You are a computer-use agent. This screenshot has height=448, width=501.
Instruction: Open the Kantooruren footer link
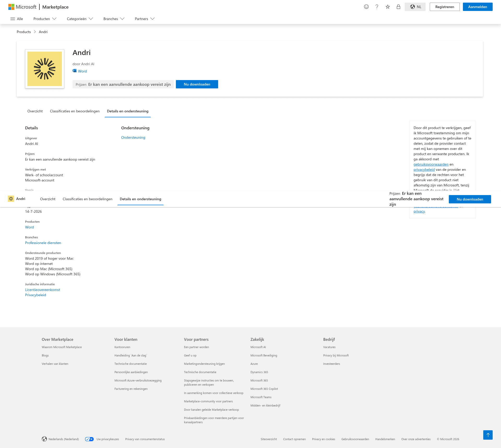click(x=122, y=347)
